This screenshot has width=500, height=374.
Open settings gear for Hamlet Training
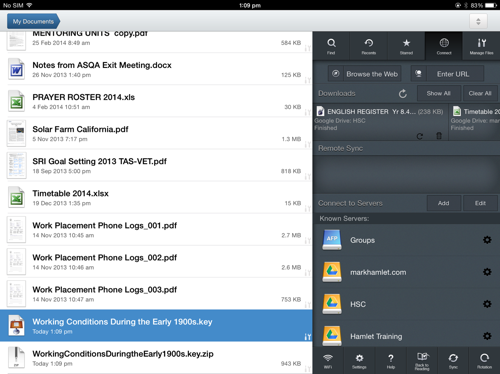coord(487,336)
